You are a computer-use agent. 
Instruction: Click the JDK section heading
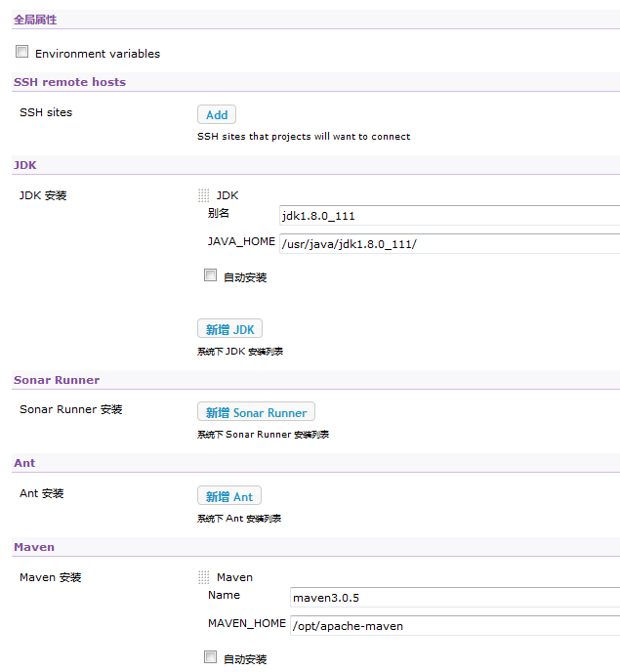coord(24,165)
